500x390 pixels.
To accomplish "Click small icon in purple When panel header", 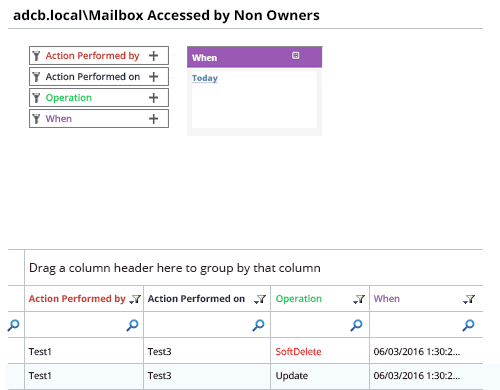I will click(295, 55).
